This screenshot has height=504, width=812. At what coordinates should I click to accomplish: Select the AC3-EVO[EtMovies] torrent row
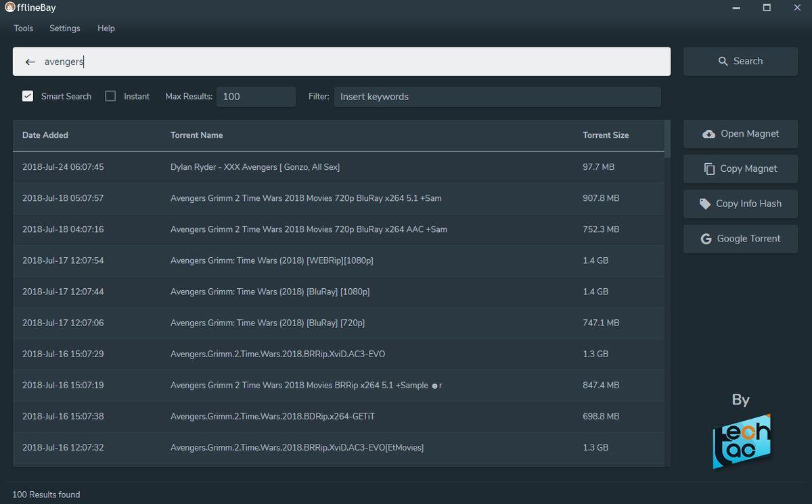pos(338,447)
